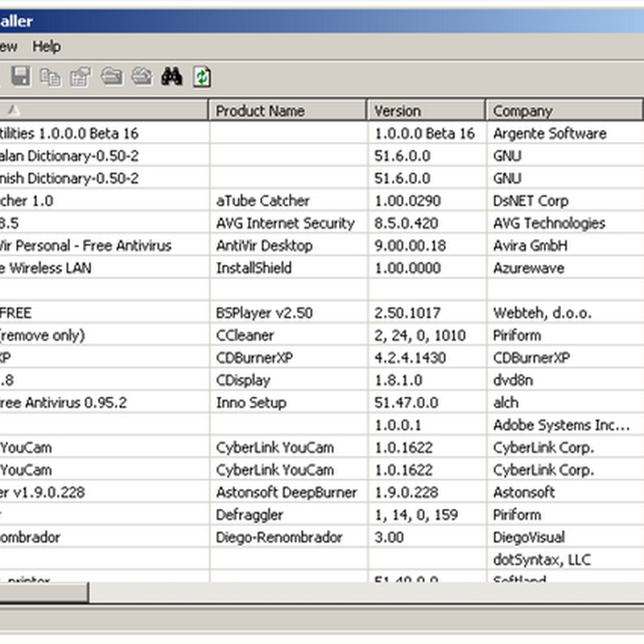Select the Astonsoft DeepBurner entry
The height and width of the screenshot is (644, 644).
(x=280, y=492)
